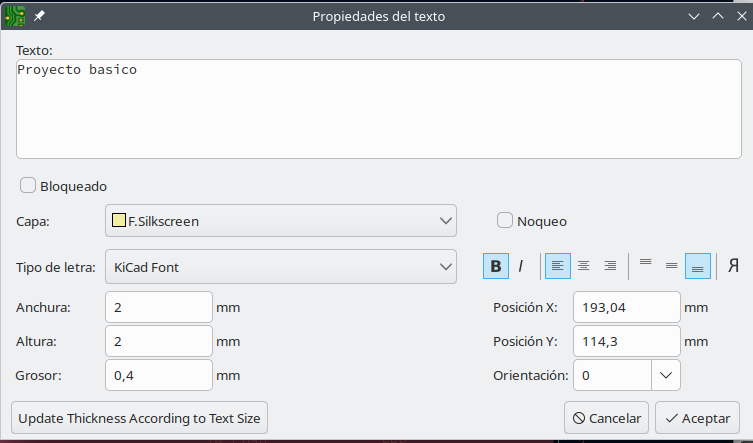Click the pin icon in title bar
The width and height of the screenshot is (753, 443).
pyautogui.click(x=39, y=16)
